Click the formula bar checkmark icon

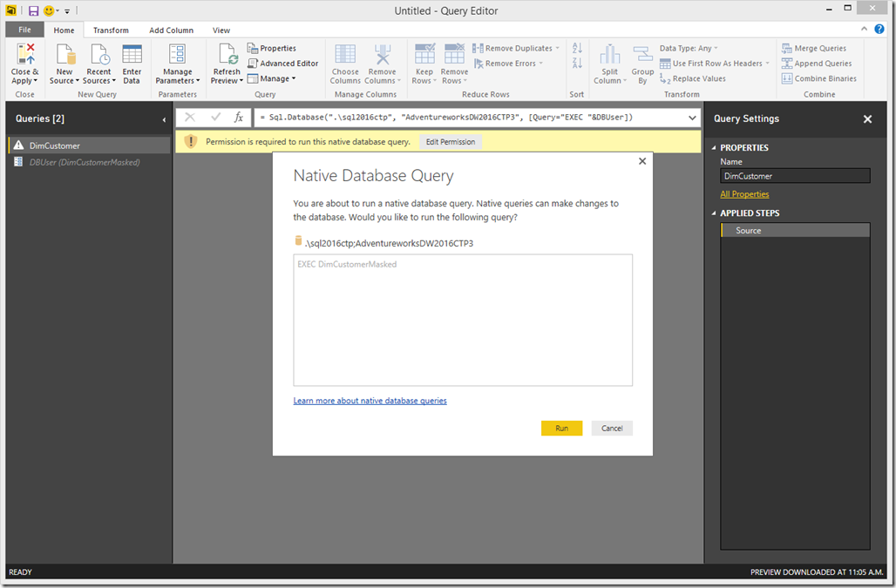coord(216,118)
